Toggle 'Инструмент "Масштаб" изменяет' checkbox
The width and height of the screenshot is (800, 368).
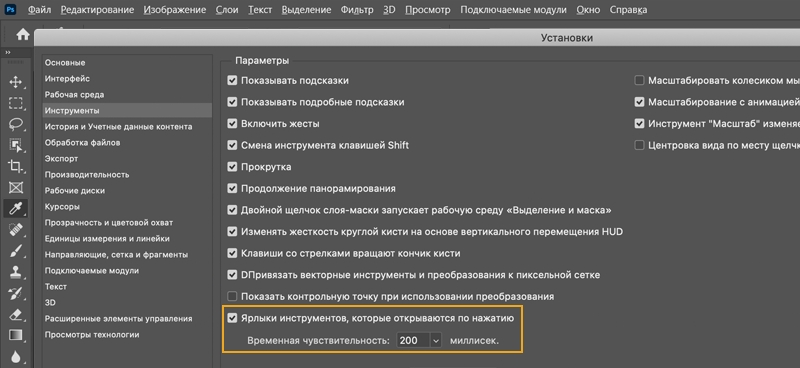(639, 124)
